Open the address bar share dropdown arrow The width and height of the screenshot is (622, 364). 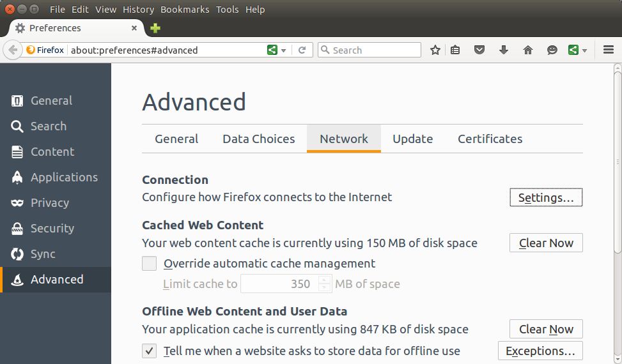(284, 50)
